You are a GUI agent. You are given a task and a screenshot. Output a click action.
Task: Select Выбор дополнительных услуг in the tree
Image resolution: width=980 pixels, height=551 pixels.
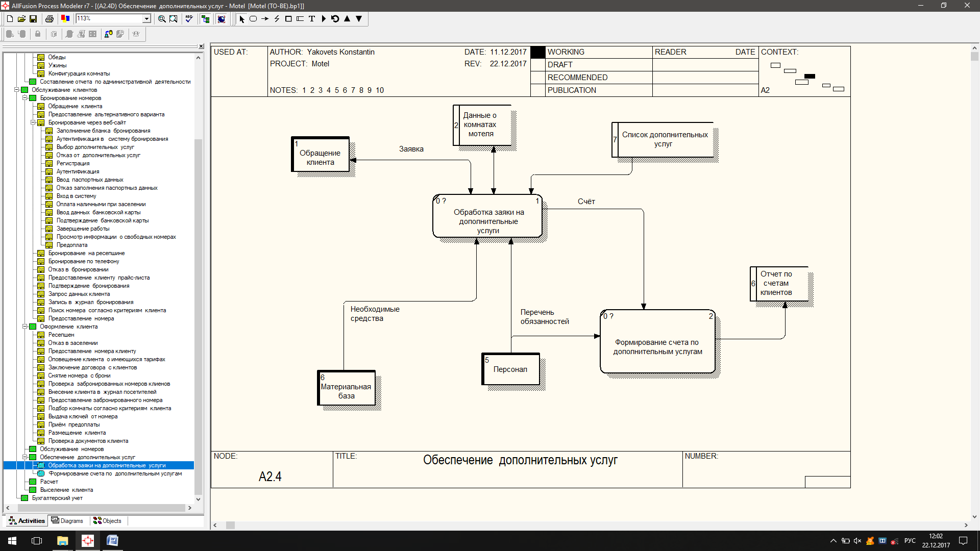tap(95, 147)
